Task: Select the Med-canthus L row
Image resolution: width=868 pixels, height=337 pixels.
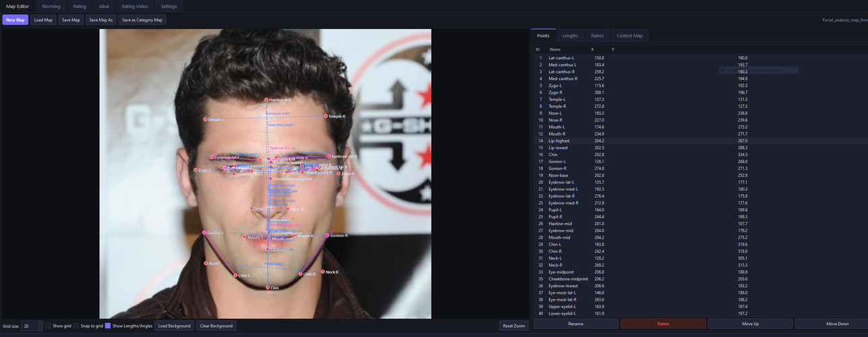Action: coord(700,65)
